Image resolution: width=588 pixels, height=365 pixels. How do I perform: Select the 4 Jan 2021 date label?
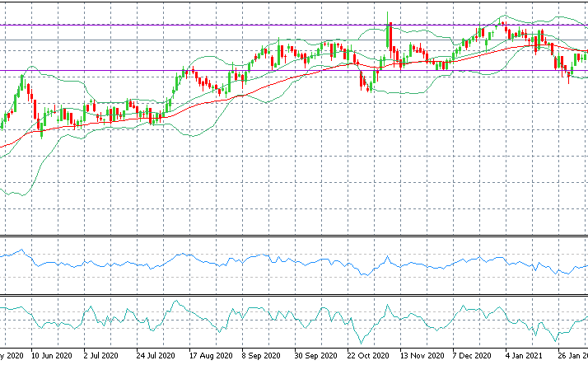[x=524, y=356]
